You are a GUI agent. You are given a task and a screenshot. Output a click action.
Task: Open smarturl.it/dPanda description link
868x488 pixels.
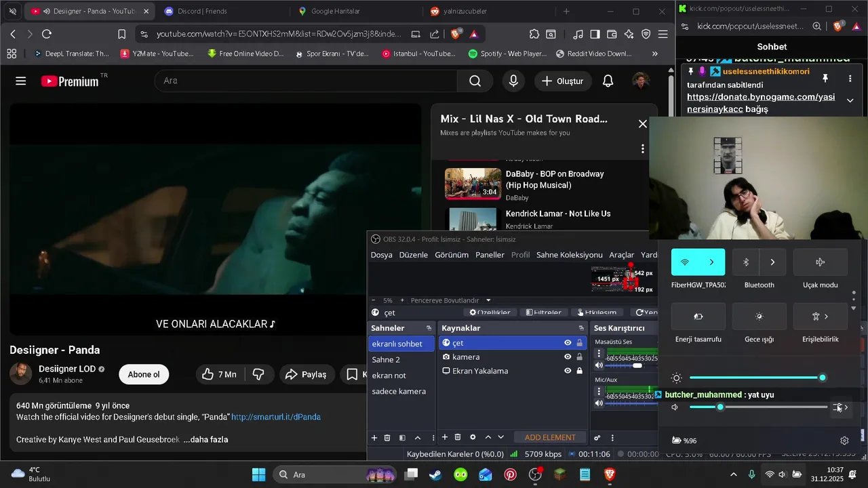click(276, 417)
